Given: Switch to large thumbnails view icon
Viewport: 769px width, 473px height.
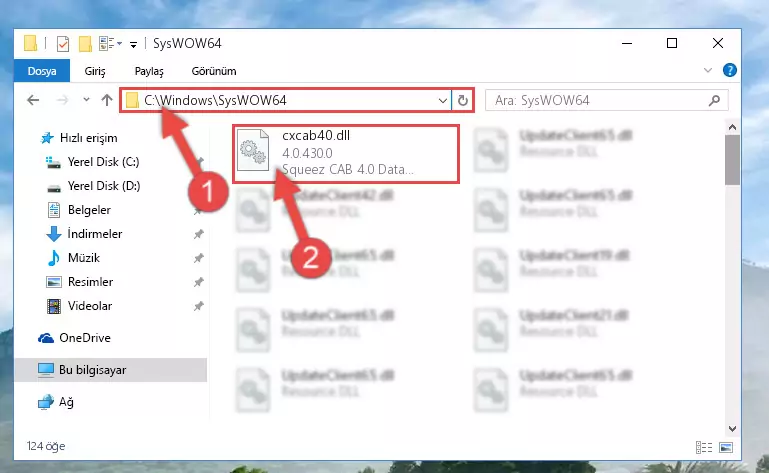Looking at the screenshot, I should tap(726, 447).
